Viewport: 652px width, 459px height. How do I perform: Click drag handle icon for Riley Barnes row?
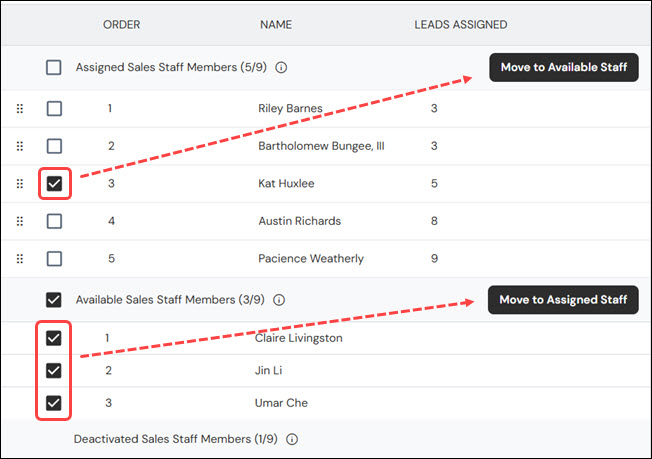pos(20,109)
